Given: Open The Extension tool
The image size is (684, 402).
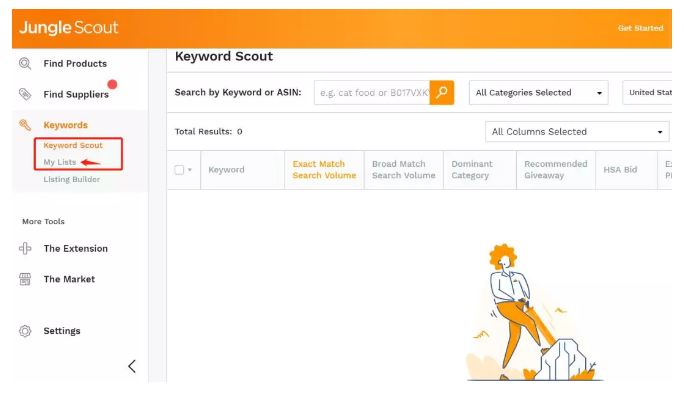Looking at the screenshot, I should point(75,249).
